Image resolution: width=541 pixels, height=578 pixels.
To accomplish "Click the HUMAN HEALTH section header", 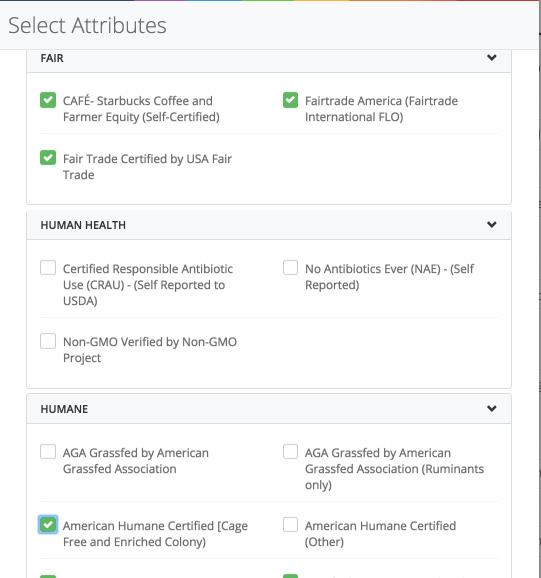I will pyautogui.click(x=269, y=225).
